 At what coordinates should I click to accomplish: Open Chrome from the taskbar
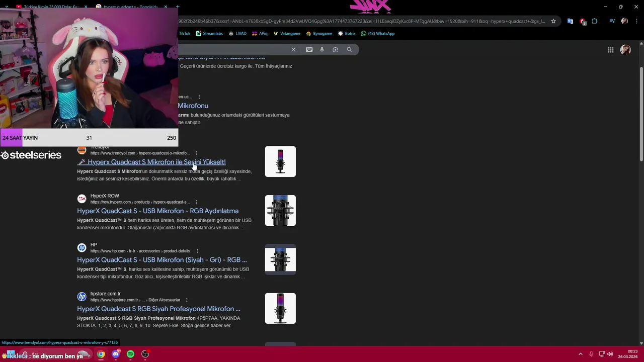click(101, 354)
